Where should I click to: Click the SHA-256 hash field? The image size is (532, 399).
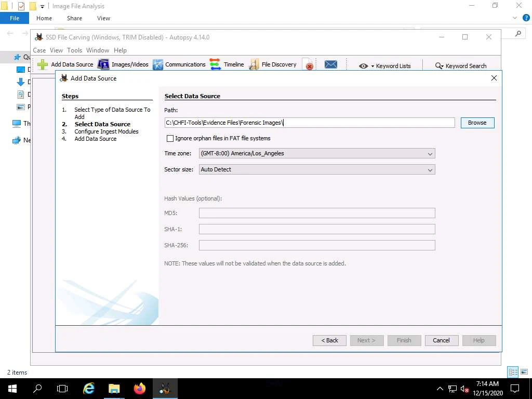(317, 245)
